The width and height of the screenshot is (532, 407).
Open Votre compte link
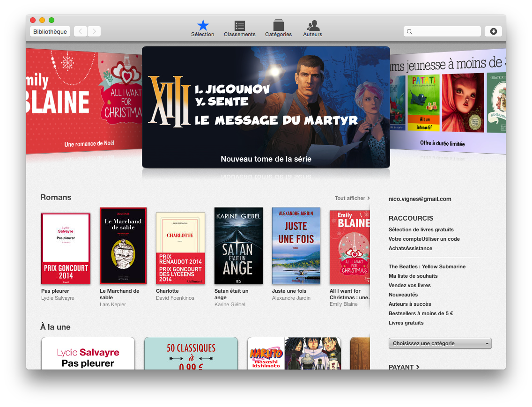click(405, 239)
